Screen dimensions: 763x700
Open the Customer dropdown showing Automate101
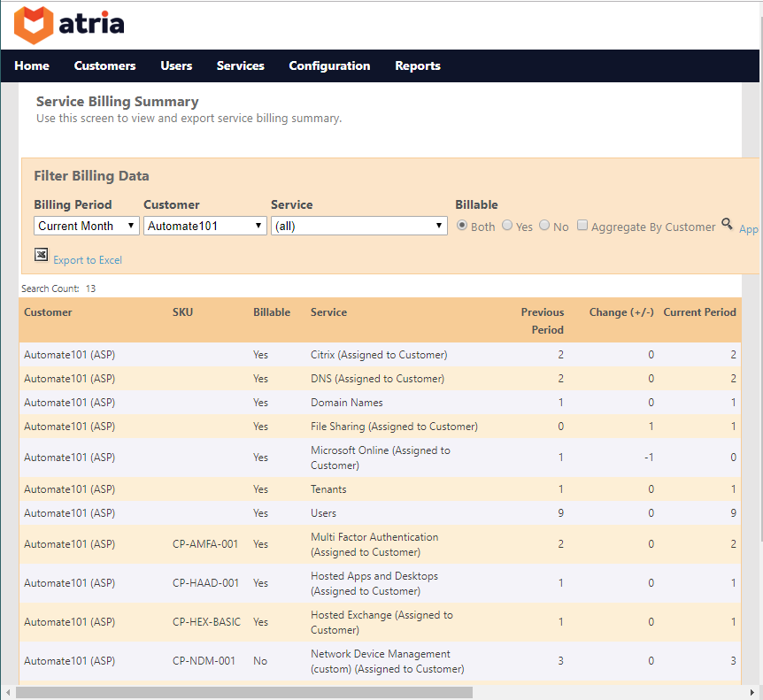(x=204, y=226)
